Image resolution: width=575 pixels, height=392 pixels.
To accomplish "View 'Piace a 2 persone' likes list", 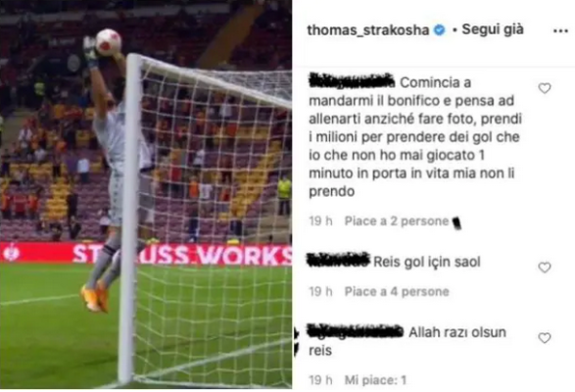I will (397, 221).
